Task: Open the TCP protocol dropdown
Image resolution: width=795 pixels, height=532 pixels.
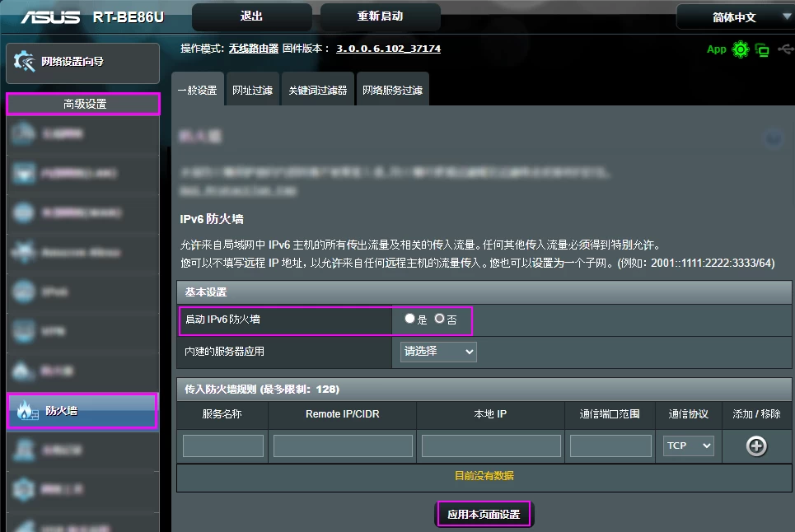Action: 688,446
